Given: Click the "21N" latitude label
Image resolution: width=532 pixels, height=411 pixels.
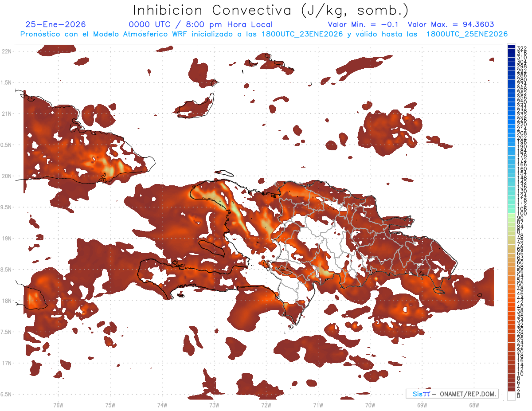Looking at the screenshot, I should [7, 114].
